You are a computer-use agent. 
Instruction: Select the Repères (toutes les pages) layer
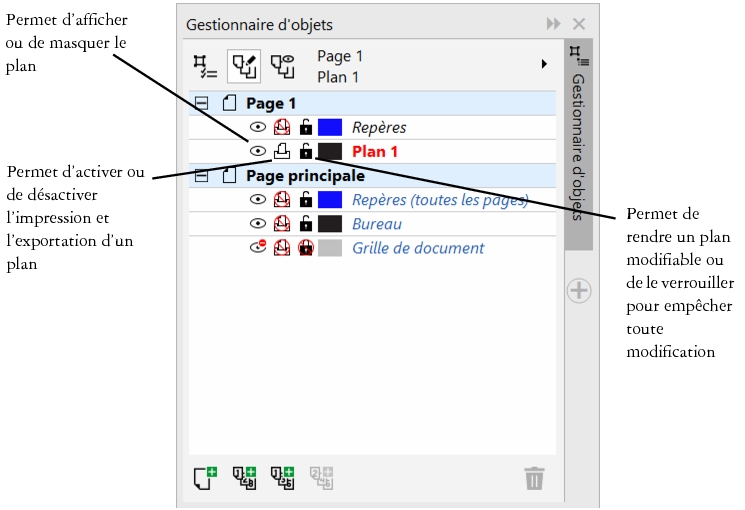tap(439, 200)
